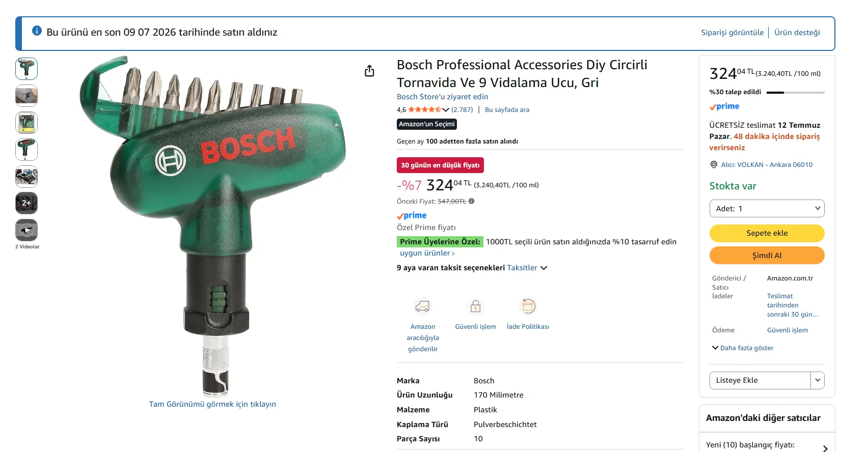Open Ürün desteği link

797,33
